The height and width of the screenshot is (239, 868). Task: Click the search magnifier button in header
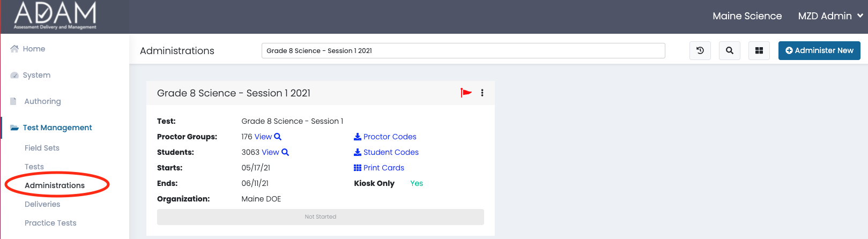point(730,50)
